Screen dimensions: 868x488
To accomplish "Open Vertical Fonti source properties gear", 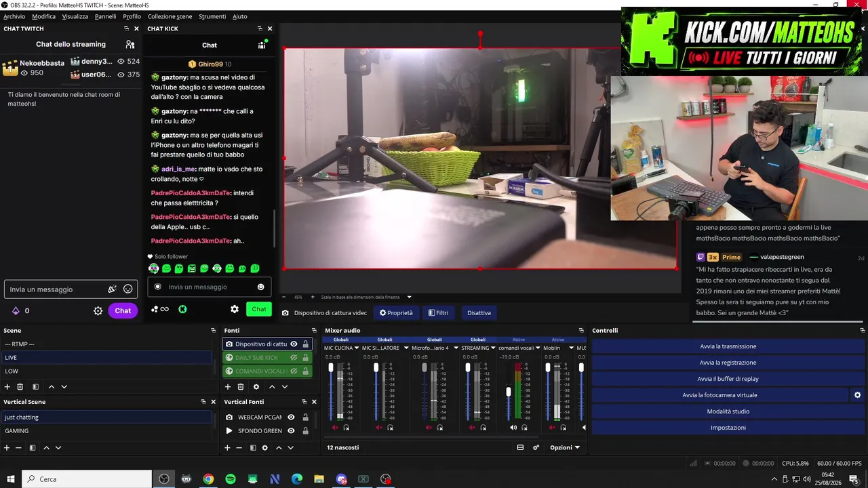I will [x=264, y=448].
